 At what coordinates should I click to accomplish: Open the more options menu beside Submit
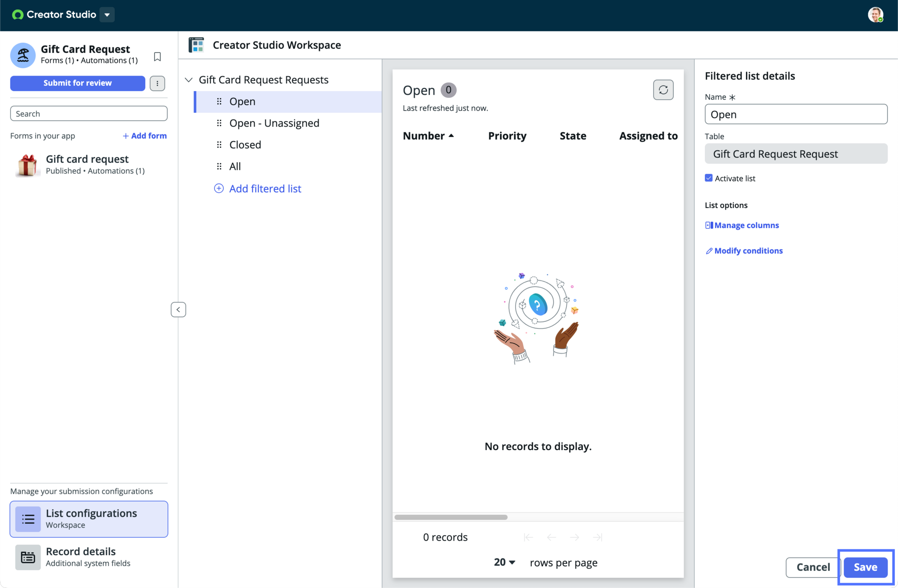point(158,83)
